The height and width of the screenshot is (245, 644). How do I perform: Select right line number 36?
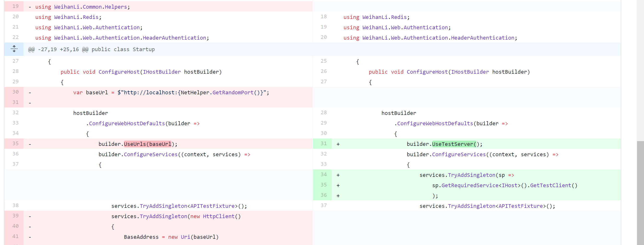[x=324, y=195]
